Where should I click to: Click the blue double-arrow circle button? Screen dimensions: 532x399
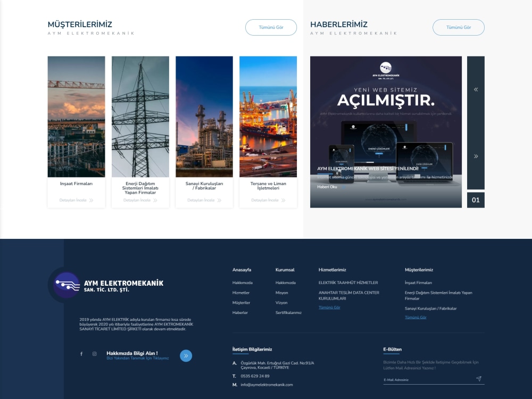186,355
